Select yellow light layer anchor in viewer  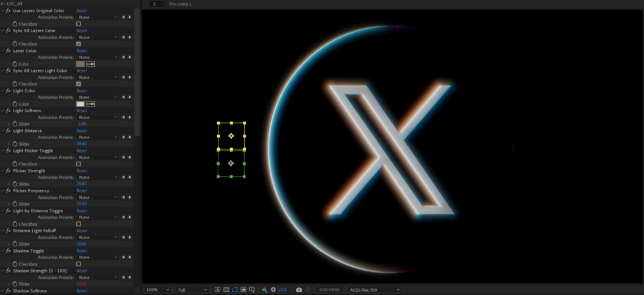point(231,136)
